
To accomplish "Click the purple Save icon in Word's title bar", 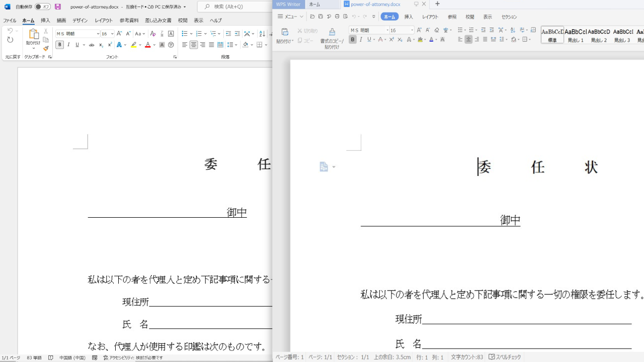I will point(58,7).
